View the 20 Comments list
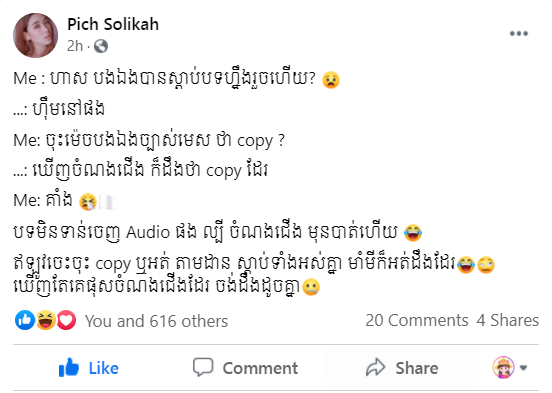 click(x=417, y=320)
